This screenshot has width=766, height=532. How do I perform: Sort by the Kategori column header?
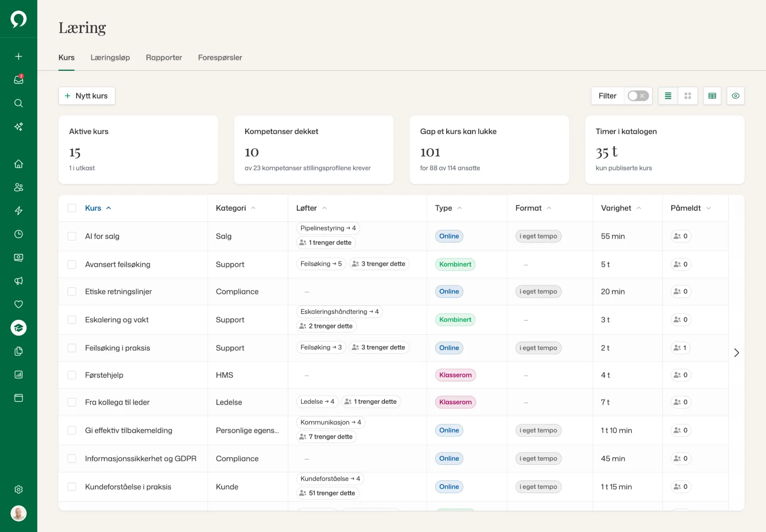click(236, 208)
